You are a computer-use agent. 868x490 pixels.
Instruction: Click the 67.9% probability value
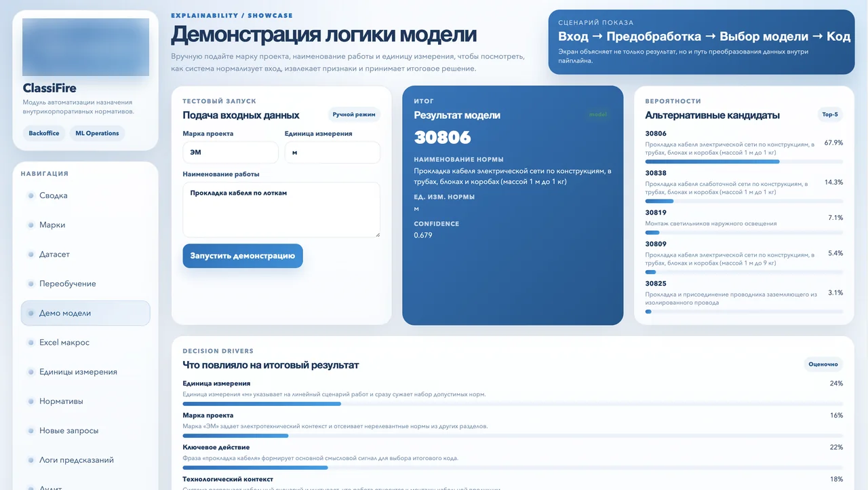tap(833, 143)
